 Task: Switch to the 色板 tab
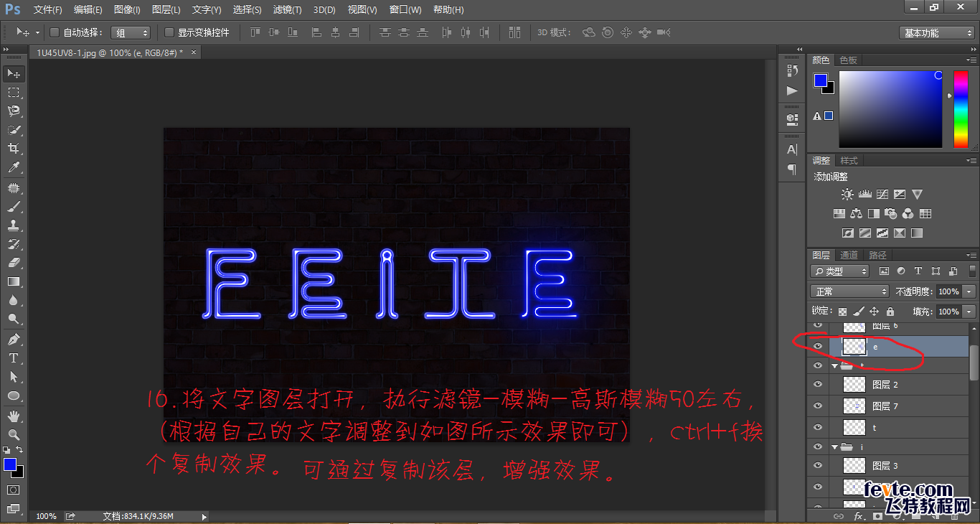pos(849,60)
